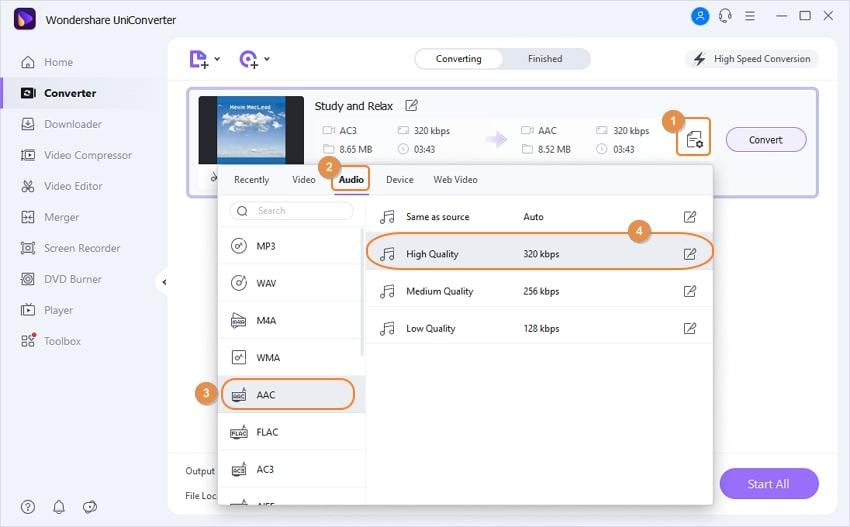Screen dimensions: 850x527
Task: Open the DVD Burner tool
Action: pyautogui.click(x=61, y=279)
